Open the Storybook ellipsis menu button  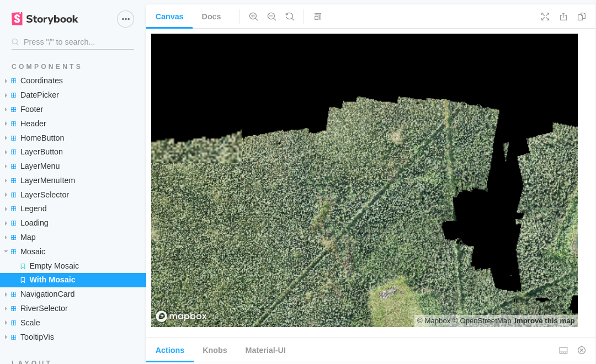(125, 19)
